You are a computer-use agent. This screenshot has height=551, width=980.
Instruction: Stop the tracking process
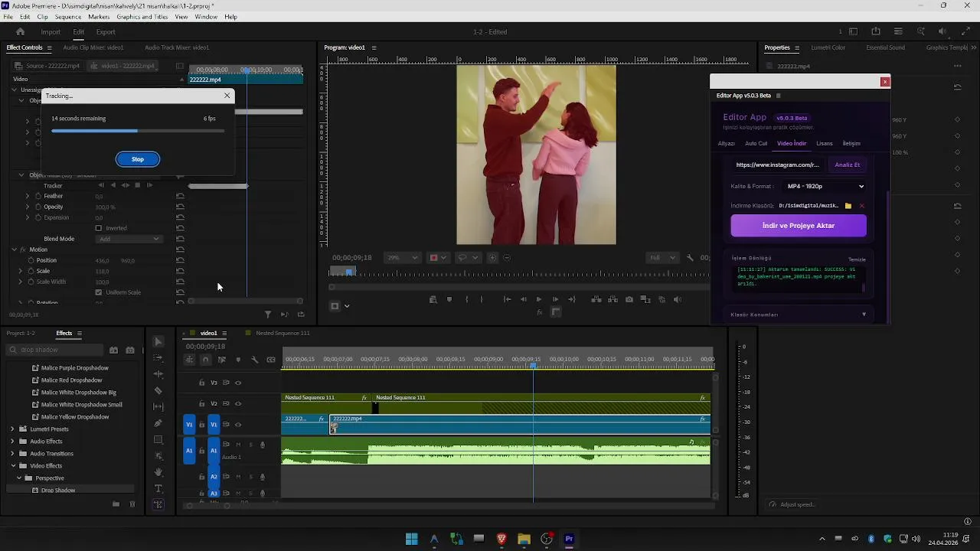coord(138,159)
